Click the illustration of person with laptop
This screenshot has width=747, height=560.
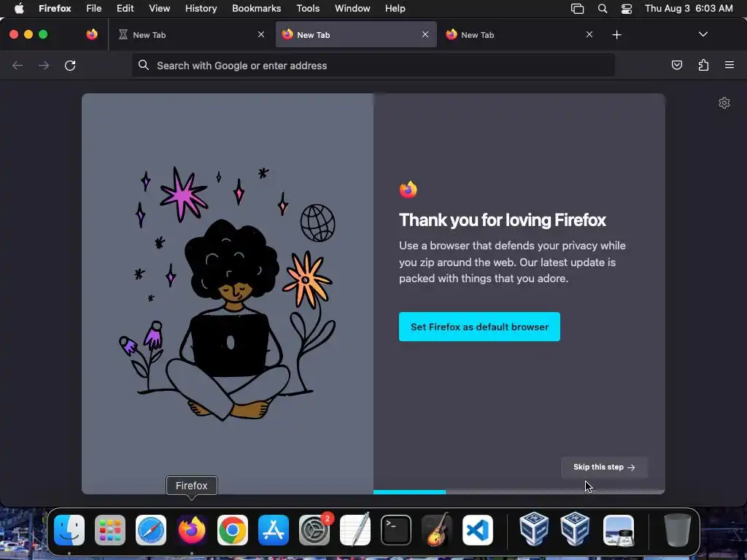tap(228, 293)
